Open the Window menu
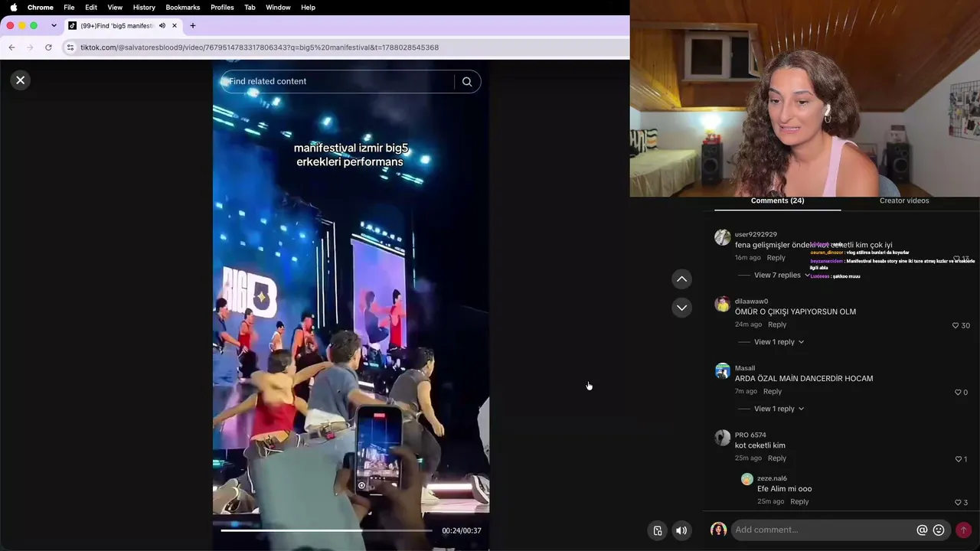Screen dimensions: 980x551 [x=278, y=7]
